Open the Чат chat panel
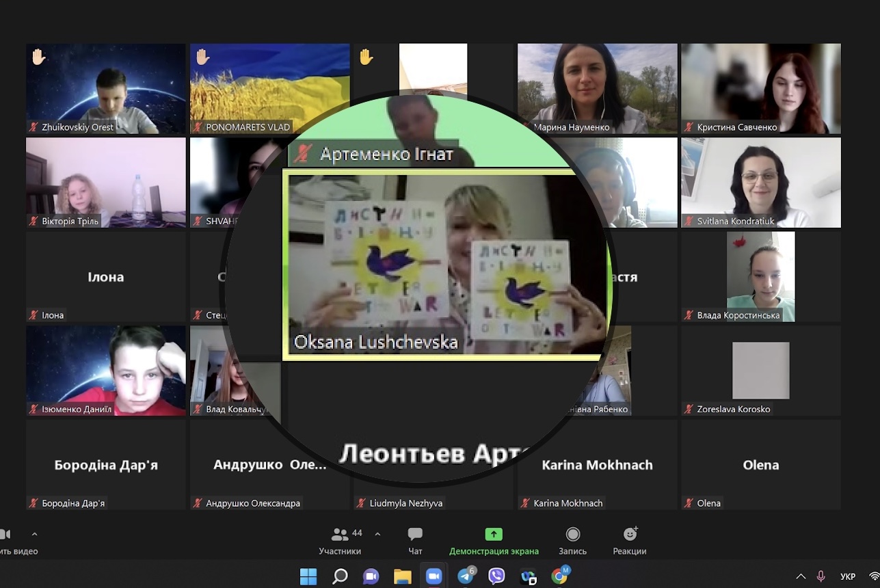Viewport: 880px width, 588px height. click(x=415, y=541)
